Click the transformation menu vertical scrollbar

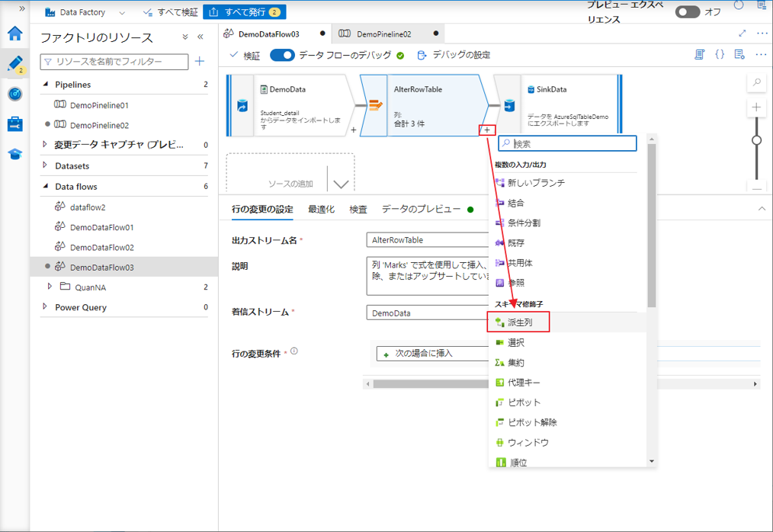(x=652, y=227)
